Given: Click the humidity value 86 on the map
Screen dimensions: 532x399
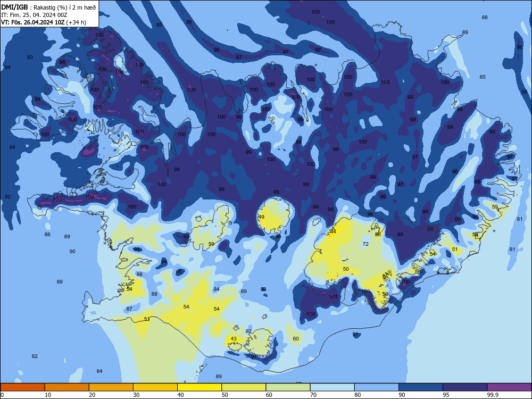Looking at the screenshot, I should click(47, 235).
